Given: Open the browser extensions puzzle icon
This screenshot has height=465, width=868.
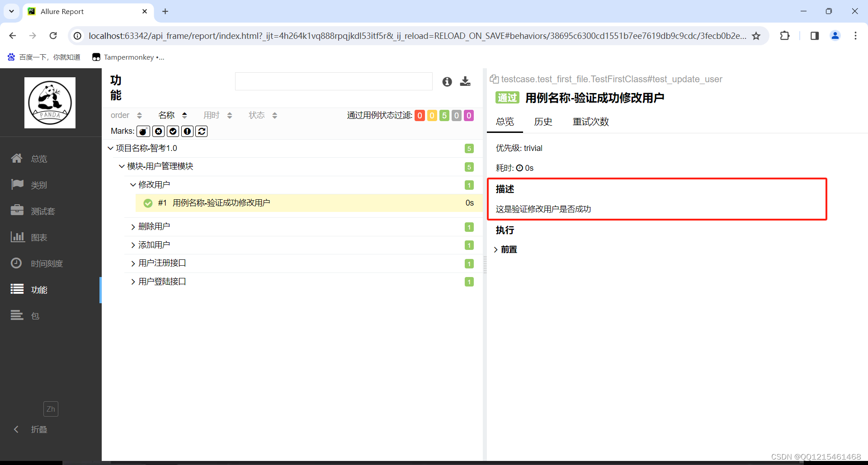Looking at the screenshot, I should click(785, 36).
